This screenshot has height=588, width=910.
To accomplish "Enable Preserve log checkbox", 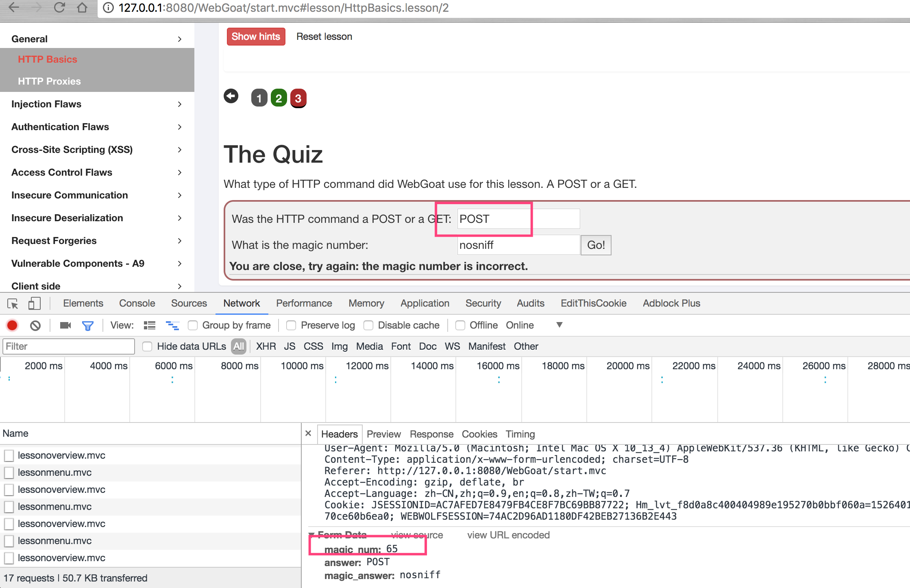I will [x=291, y=325].
